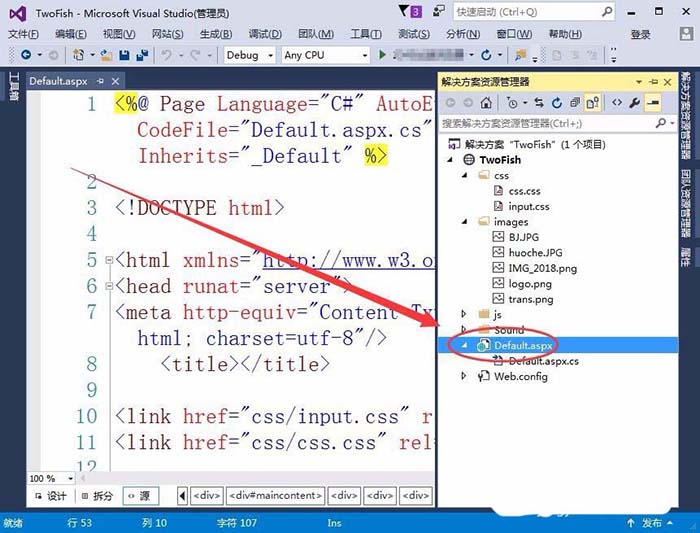This screenshot has height=533, width=700.
Task: Click the Undo toolbar icon
Action: (x=167, y=55)
